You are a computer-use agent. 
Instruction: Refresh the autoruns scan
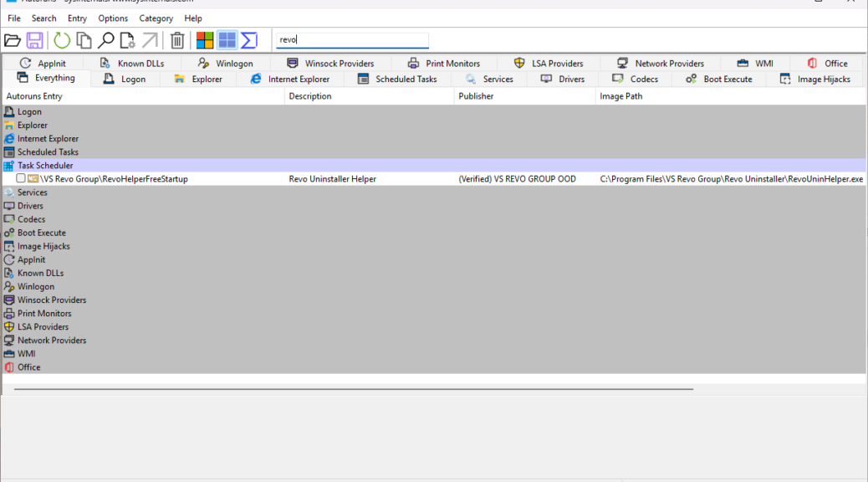[62, 40]
